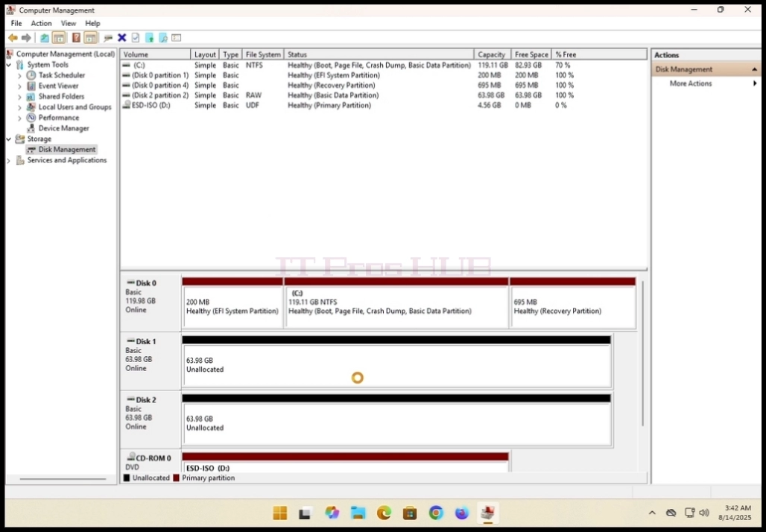This screenshot has width=766, height=532.
Task: Select the Disk 2 unallocated 63.98 GB space
Action: 396,420
